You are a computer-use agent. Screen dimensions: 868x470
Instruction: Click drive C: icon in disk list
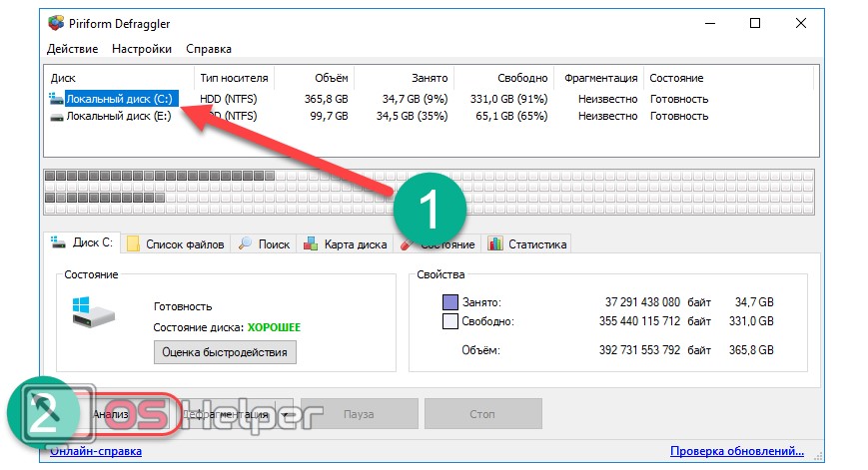point(56,99)
